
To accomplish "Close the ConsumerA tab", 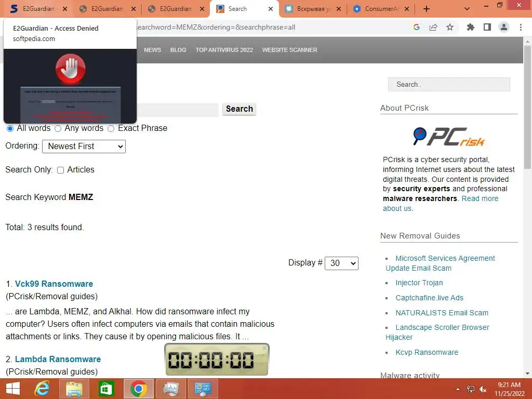I will click(x=407, y=9).
